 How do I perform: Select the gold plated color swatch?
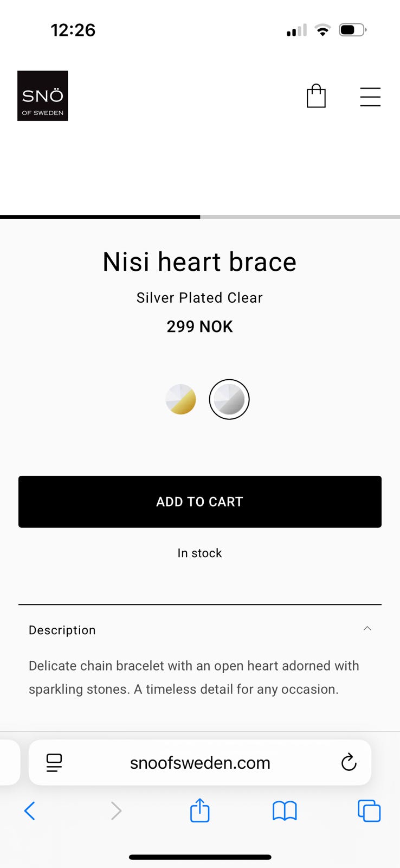coord(180,399)
